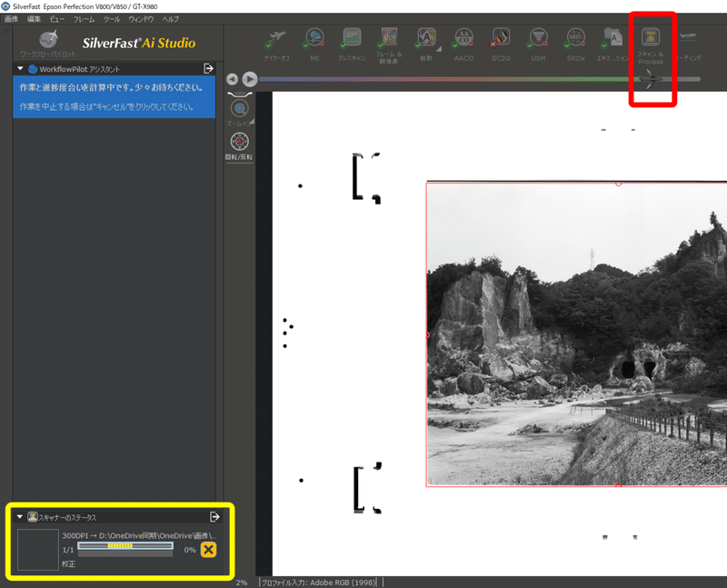
Task: Select the Export step icon
Action: tap(612, 38)
